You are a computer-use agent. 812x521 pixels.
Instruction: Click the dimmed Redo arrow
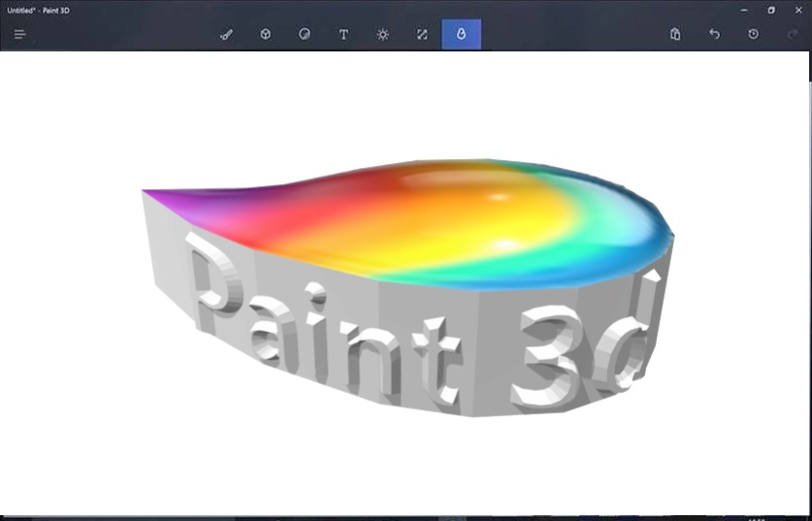[x=792, y=34]
